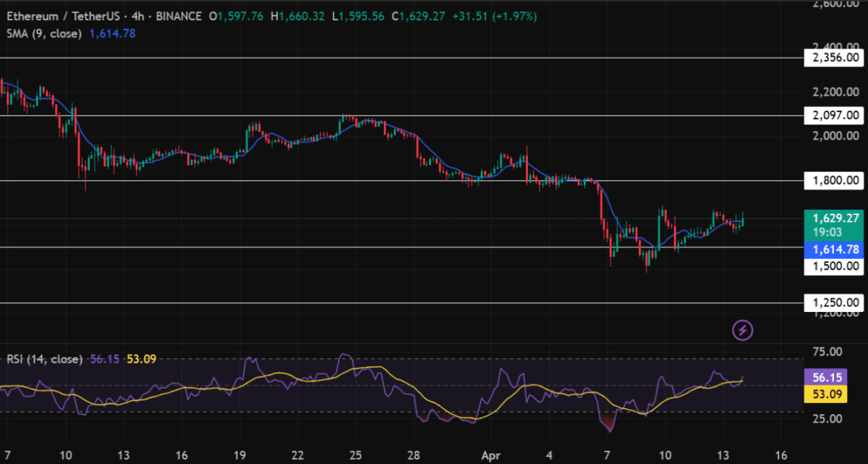Select the RSI (14, close) indicator label
868x464 pixels.
(x=45, y=358)
